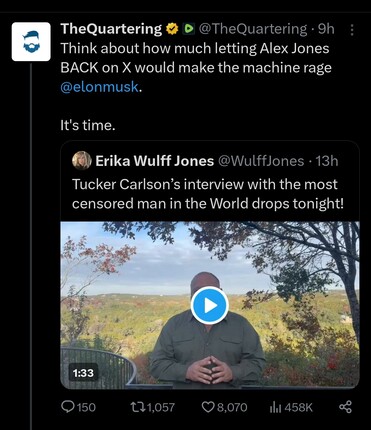371x430 pixels.
Task: Share the post via share icon
Action: (x=345, y=407)
